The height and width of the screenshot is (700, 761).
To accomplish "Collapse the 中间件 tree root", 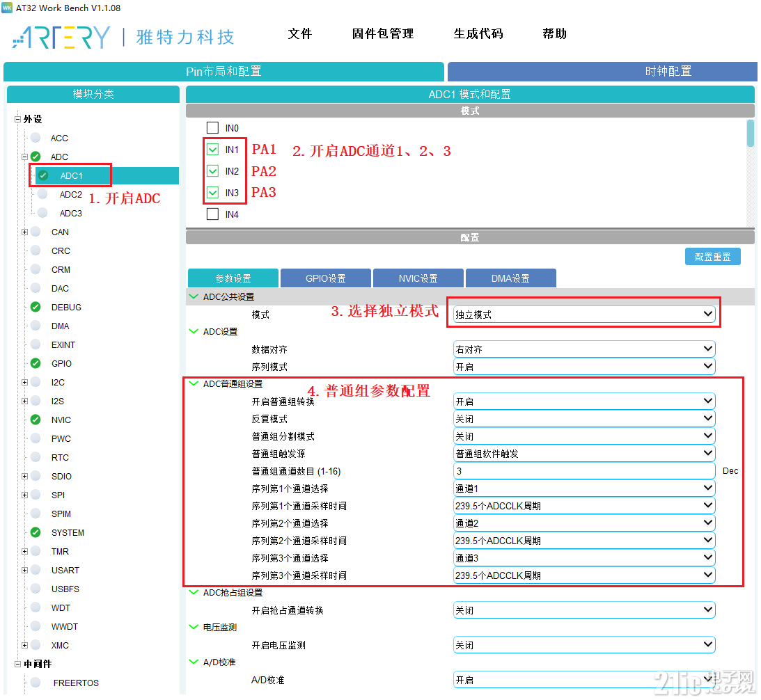I will (x=17, y=664).
